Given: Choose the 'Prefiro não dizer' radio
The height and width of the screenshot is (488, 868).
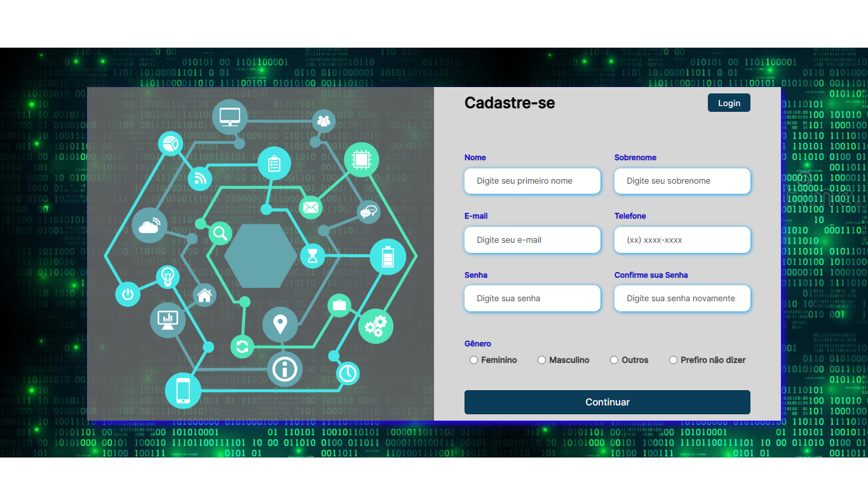Looking at the screenshot, I should coord(673,360).
